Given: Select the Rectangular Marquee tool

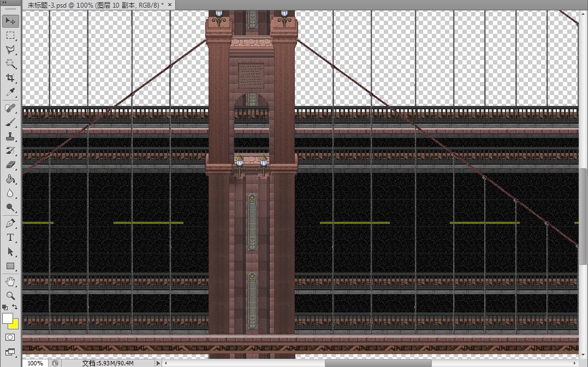Looking at the screenshot, I should 10,35.
